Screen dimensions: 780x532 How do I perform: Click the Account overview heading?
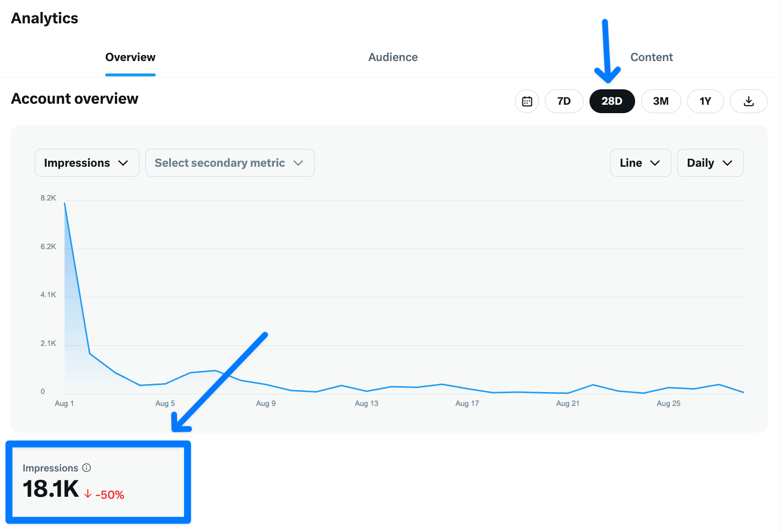point(75,99)
